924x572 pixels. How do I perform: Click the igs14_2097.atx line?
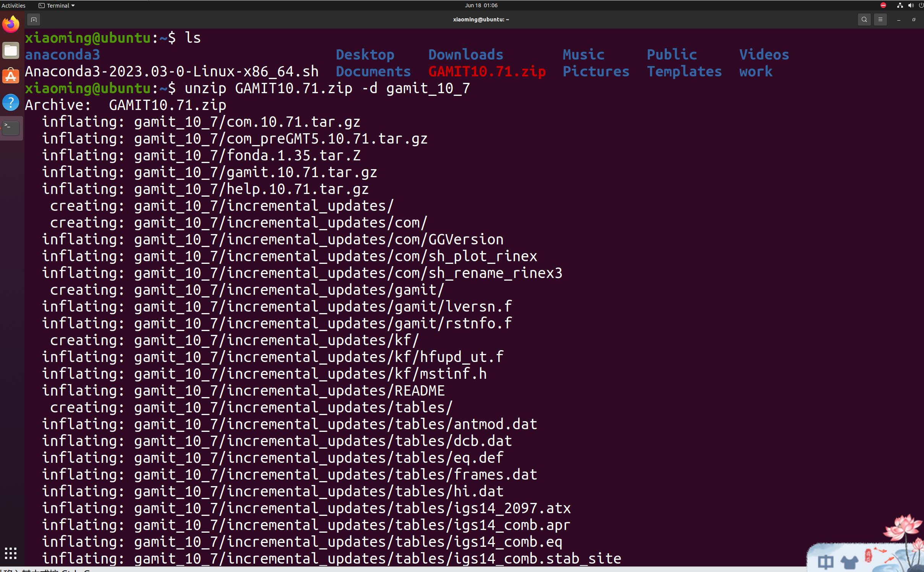tap(306, 508)
